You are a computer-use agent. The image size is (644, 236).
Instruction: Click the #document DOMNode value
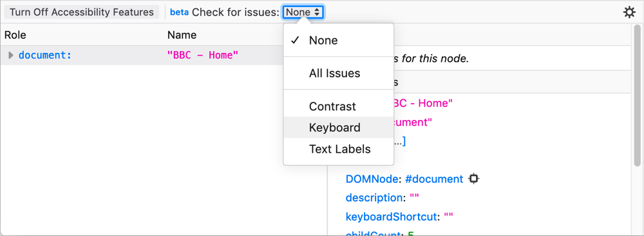[x=434, y=179]
